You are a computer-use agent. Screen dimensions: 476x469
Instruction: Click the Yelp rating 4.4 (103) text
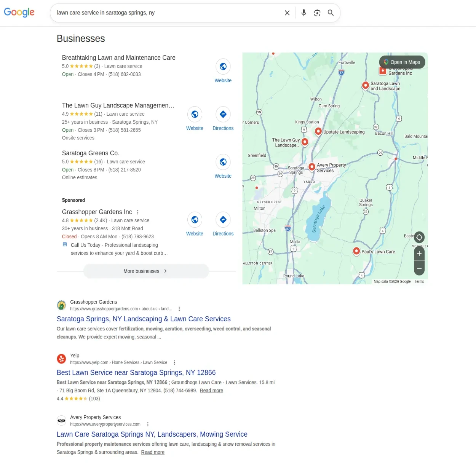(78, 399)
